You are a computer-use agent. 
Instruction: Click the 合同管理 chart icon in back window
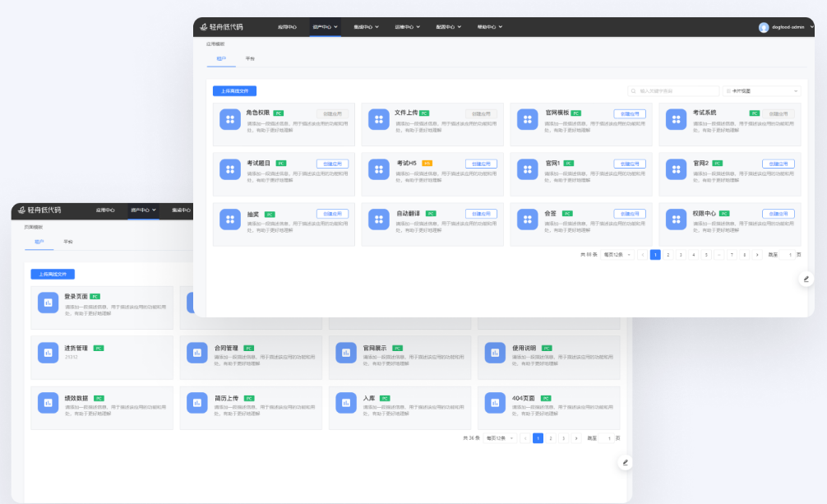click(197, 353)
